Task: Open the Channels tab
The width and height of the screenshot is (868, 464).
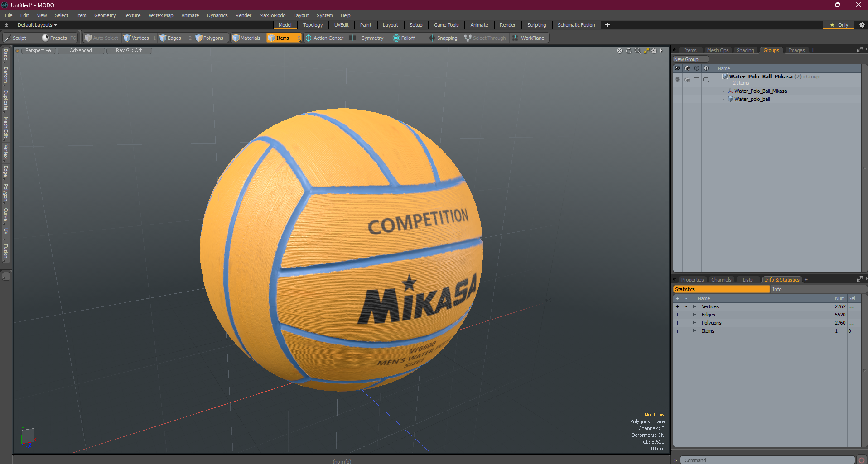Action: [x=721, y=280]
